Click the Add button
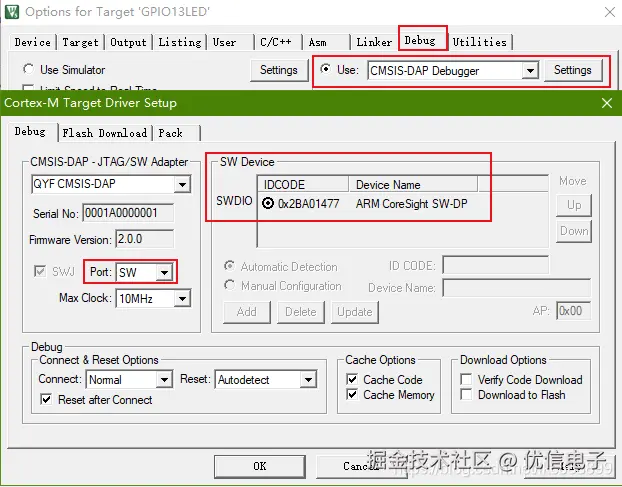 pyautogui.click(x=247, y=312)
